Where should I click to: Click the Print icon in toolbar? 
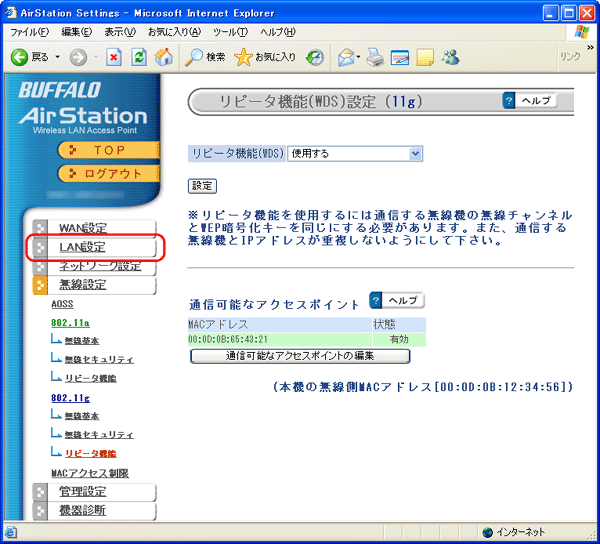tap(376, 57)
